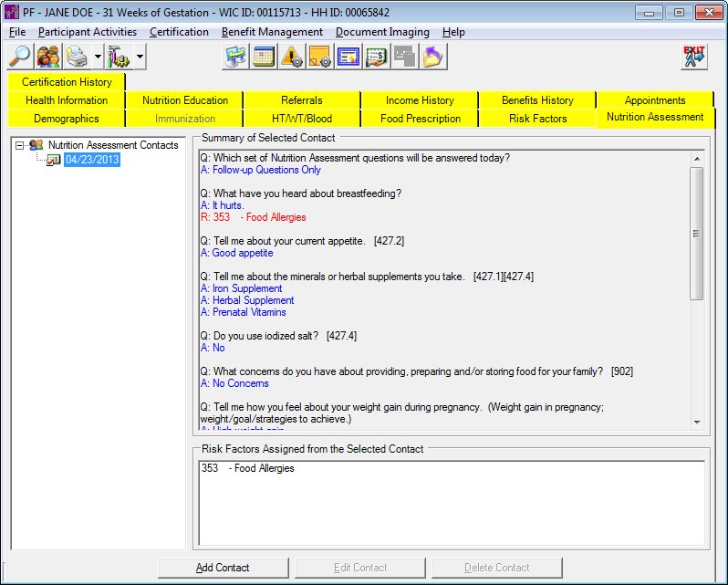
Task: Select the 04/23/2013 contact entry
Action: click(92, 160)
